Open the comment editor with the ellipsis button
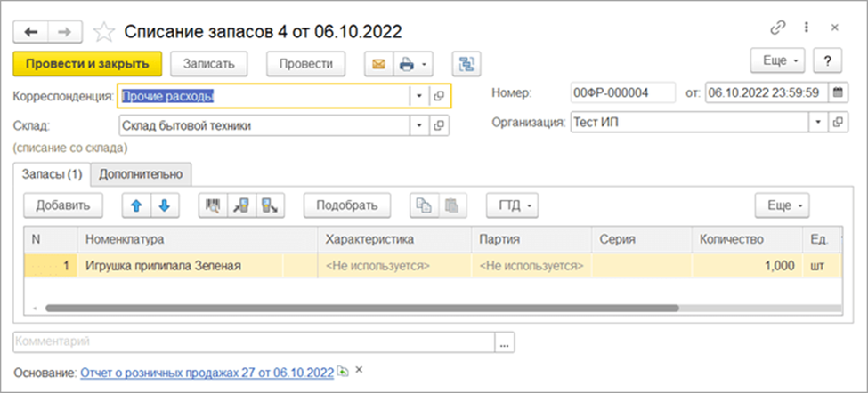The width and height of the screenshot is (868, 393). pyautogui.click(x=504, y=342)
